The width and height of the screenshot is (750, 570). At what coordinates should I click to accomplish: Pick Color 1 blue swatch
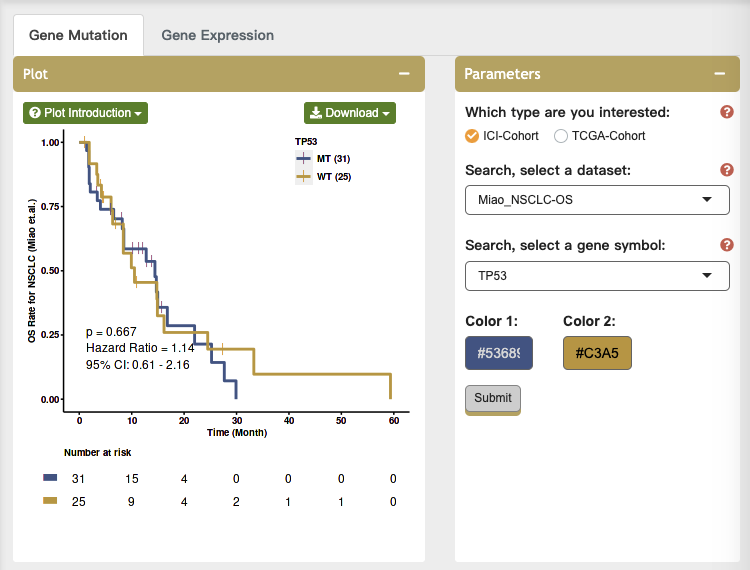(x=499, y=353)
